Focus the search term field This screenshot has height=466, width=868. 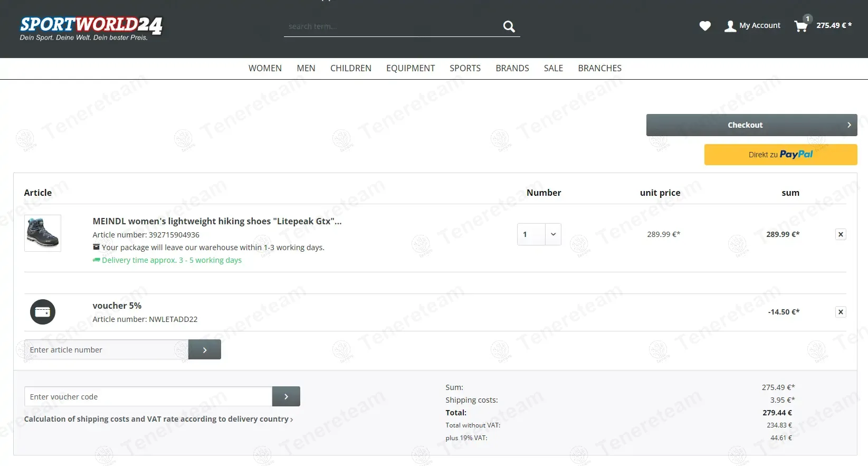pyautogui.click(x=392, y=26)
